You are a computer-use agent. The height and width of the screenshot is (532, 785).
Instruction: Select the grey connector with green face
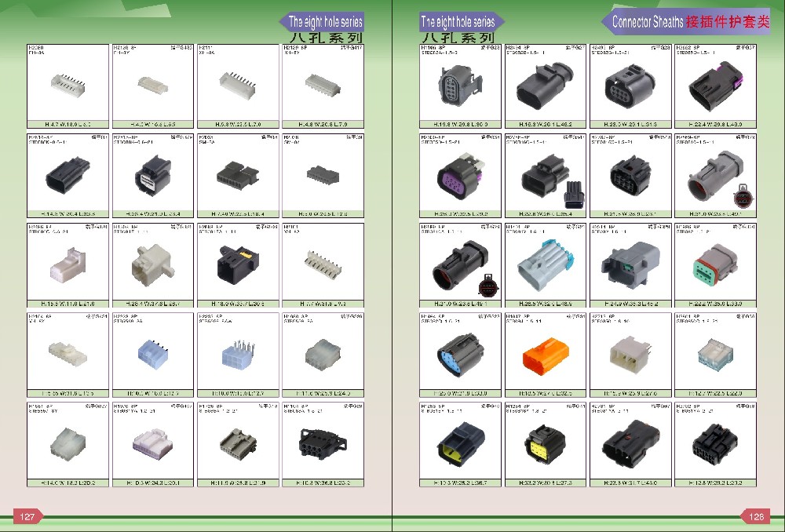(715, 265)
